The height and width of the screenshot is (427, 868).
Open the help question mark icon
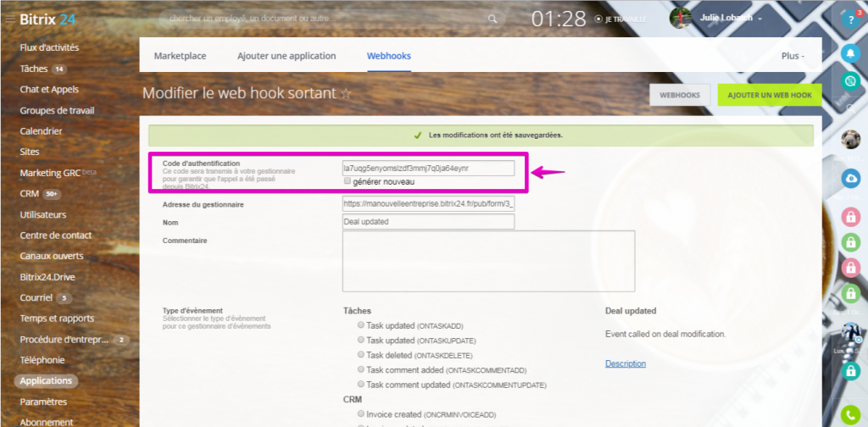[850, 19]
